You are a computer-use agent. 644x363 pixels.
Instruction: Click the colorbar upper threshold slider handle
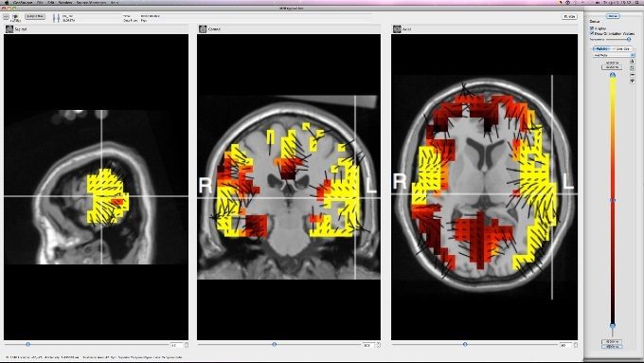[x=613, y=75]
